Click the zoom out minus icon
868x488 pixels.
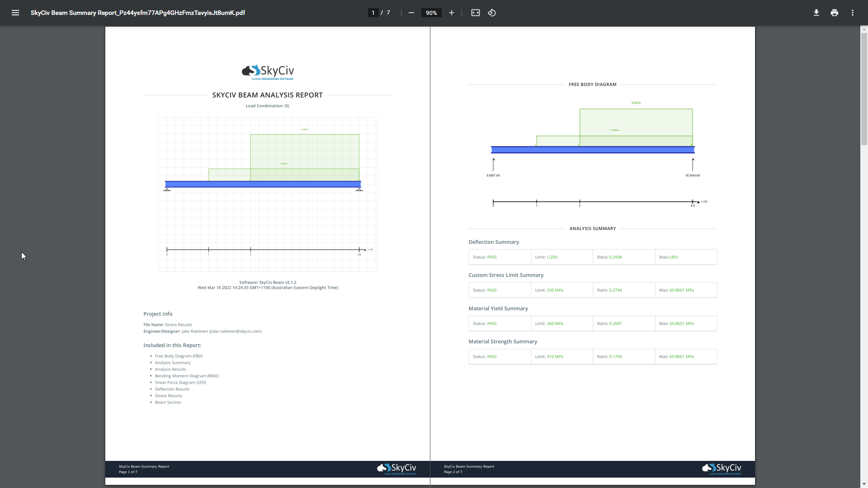point(411,13)
